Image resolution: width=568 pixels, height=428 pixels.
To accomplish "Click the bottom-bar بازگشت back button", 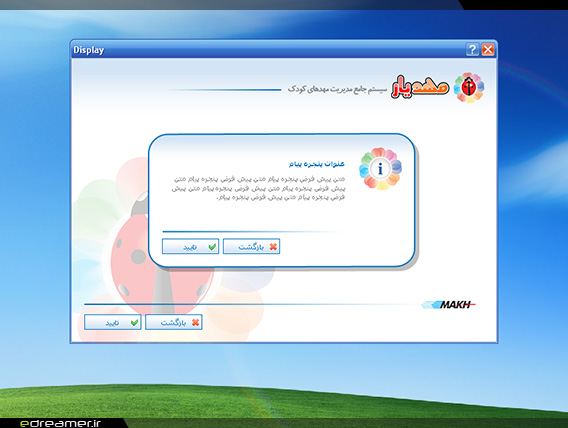I will [174, 322].
